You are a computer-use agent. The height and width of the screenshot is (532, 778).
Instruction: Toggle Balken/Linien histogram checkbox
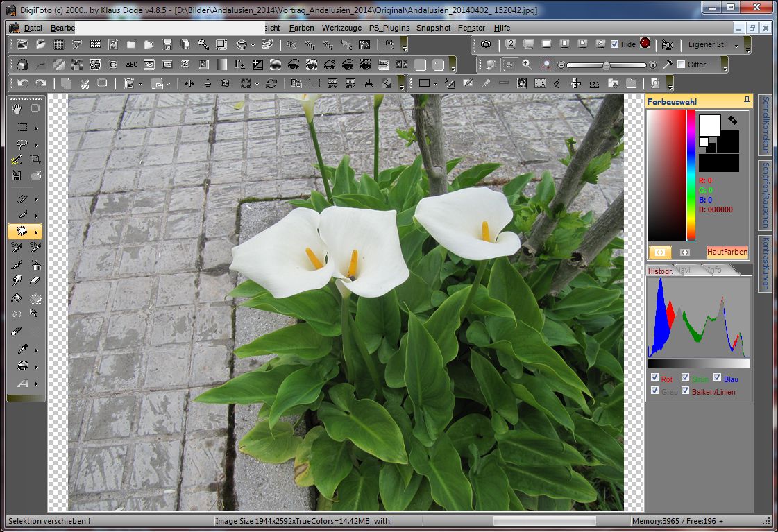686,391
